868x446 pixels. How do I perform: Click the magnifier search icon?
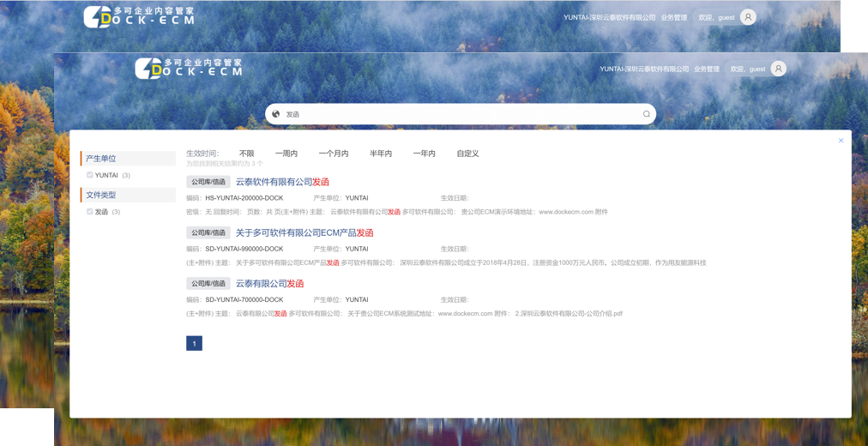(x=646, y=114)
